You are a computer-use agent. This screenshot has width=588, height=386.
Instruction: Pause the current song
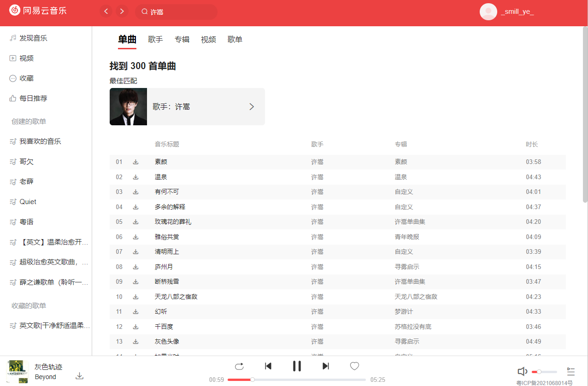(x=297, y=366)
